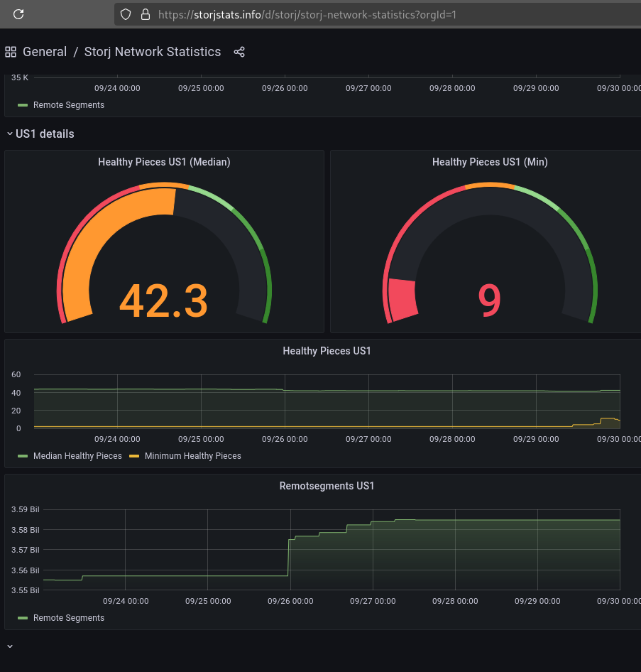Toggle Remote Segments legend under Remotsegments US1 chart
Screen dimensions: 641x672
coord(68,618)
